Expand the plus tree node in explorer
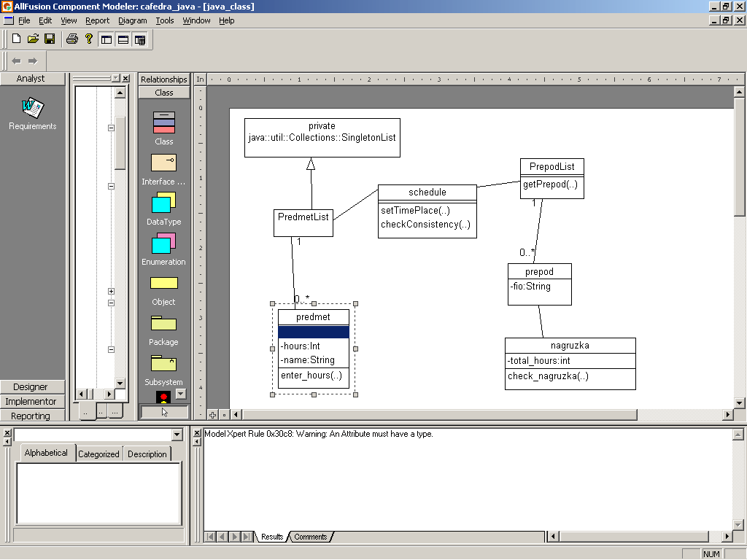 click(x=111, y=291)
